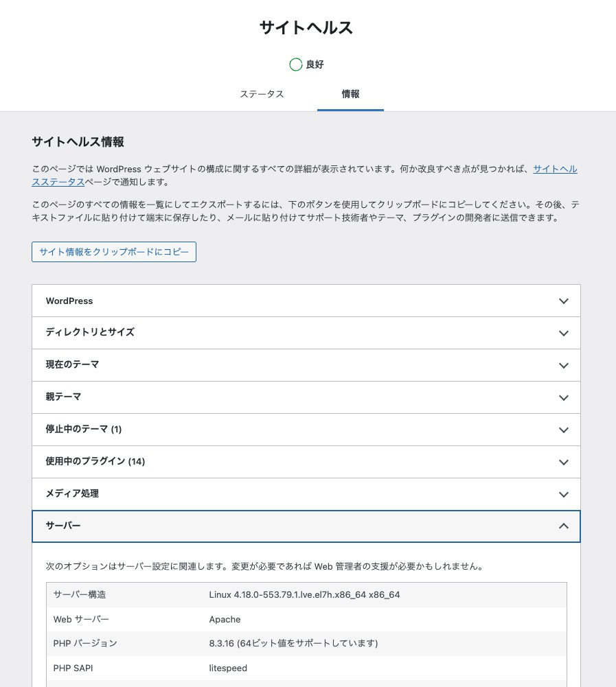Click the PHP SAPI litespeed row
Viewport: 616px width, 687px height.
click(306, 668)
